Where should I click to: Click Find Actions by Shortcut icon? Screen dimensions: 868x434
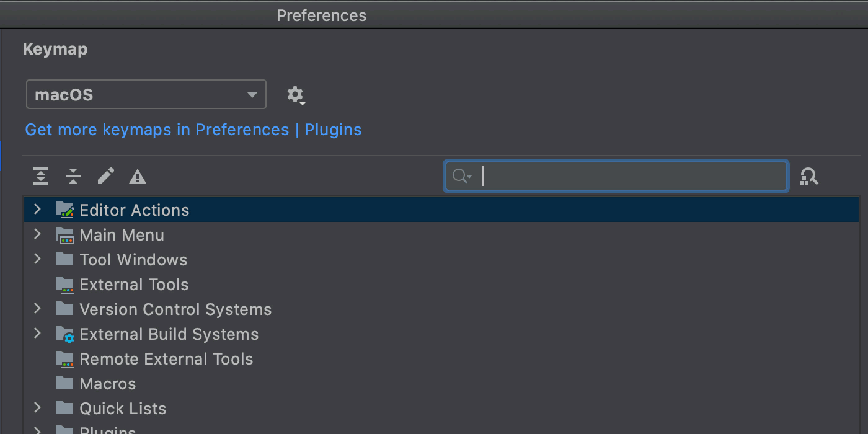[x=808, y=177]
